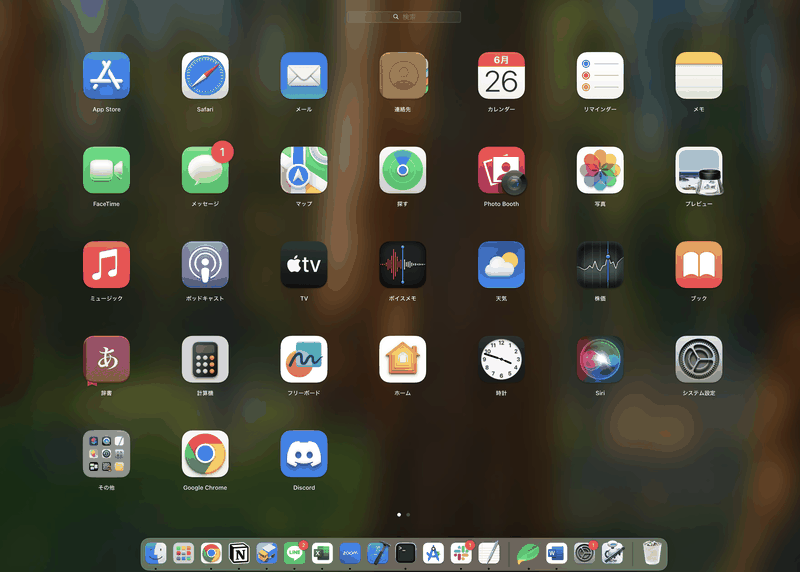The image size is (800, 572).
Task: Launch the 計算機 calculator app
Action: coord(205,359)
